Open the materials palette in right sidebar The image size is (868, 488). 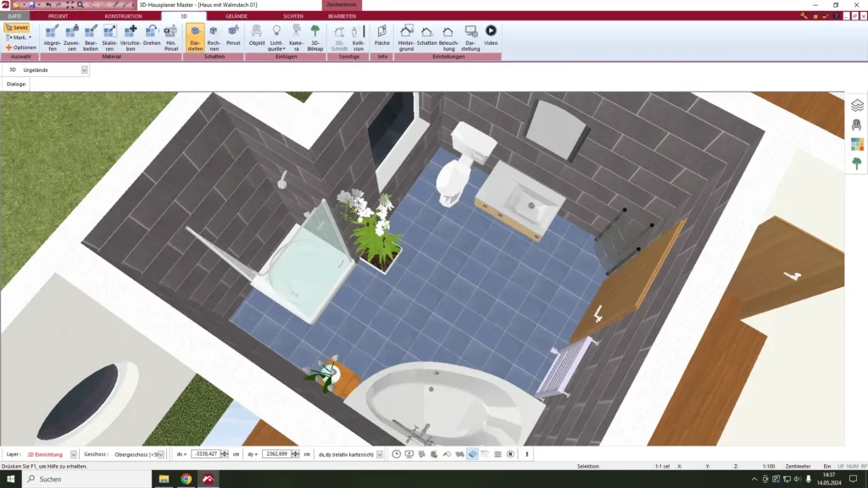pos(857,144)
